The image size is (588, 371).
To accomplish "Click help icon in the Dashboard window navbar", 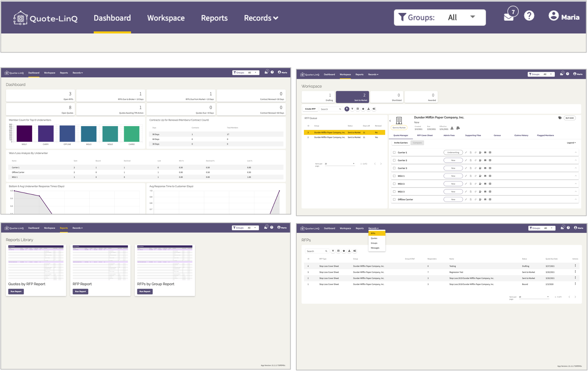I will (x=272, y=72).
